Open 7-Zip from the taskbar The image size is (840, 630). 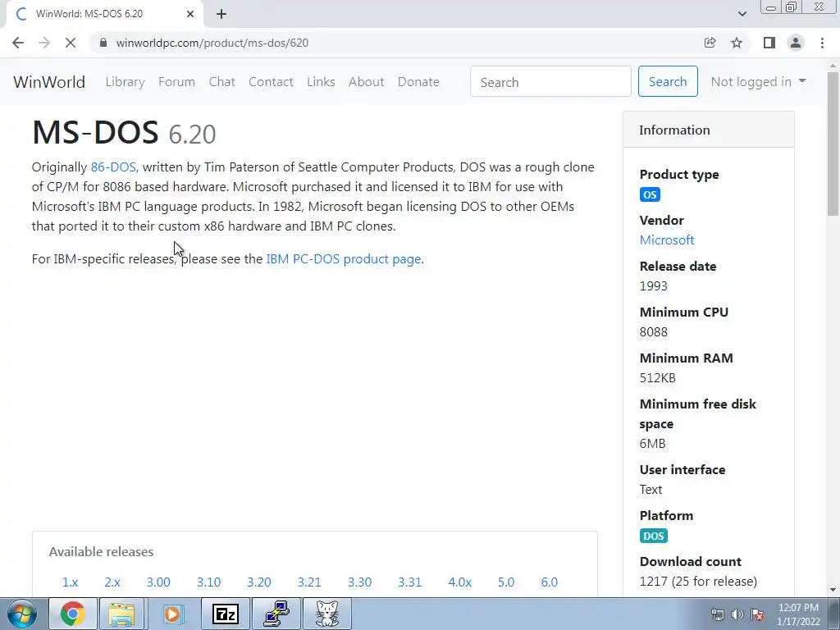225,614
